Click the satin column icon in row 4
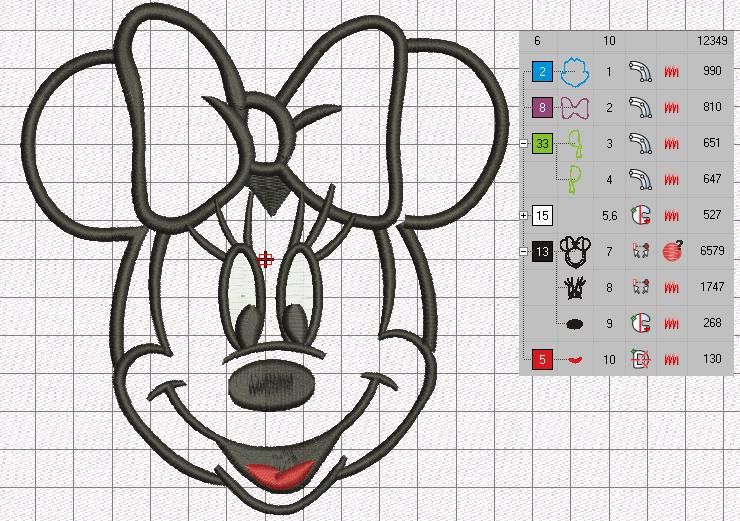Viewport: 740px width, 521px height. [x=640, y=180]
